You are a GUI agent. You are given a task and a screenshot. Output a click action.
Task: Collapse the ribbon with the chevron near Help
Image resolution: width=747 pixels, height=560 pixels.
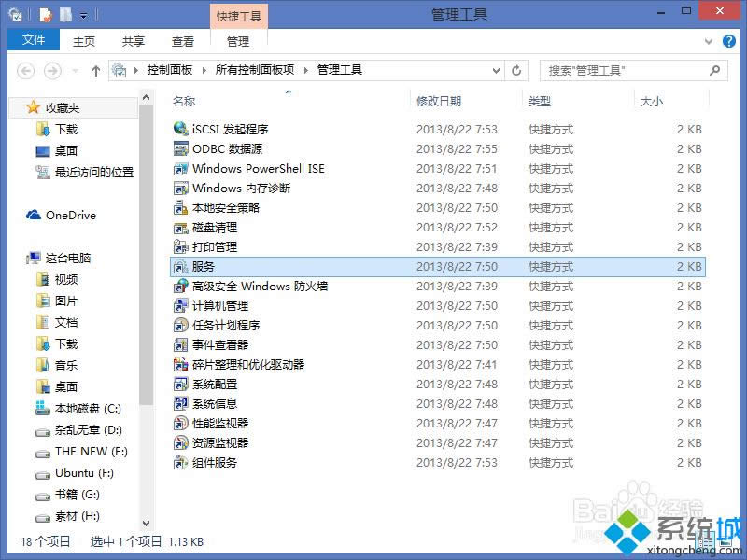point(710,40)
